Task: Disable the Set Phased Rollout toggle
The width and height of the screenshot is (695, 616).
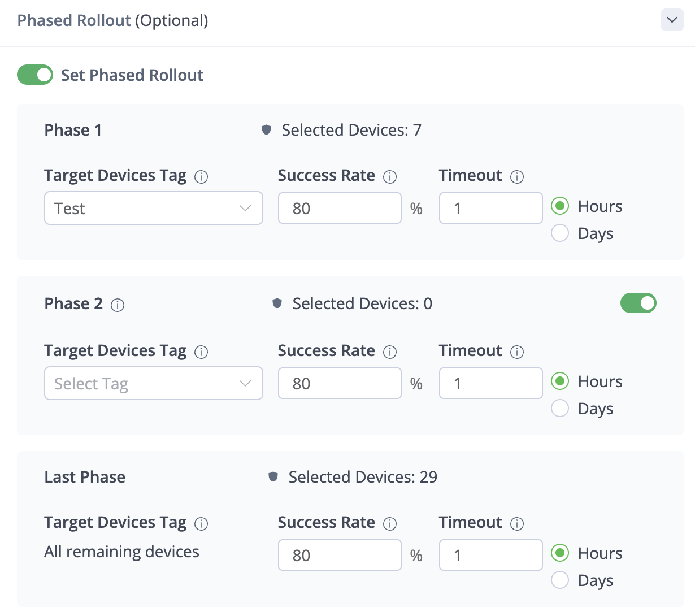Action: point(35,75)
